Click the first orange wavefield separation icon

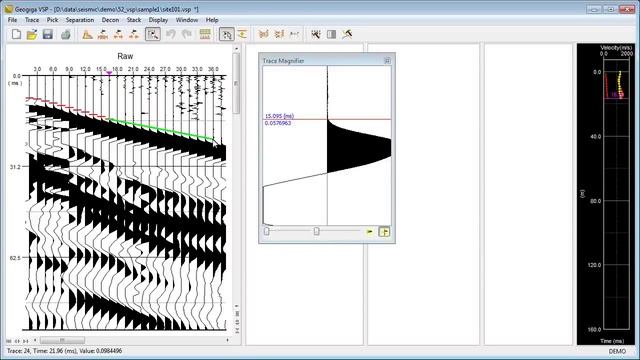[x=264, y=34]
